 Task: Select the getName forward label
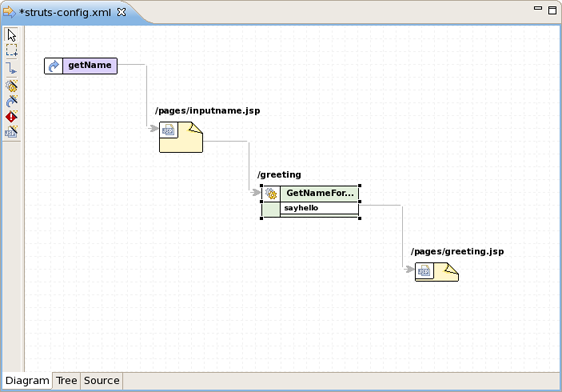pos(90,66)
